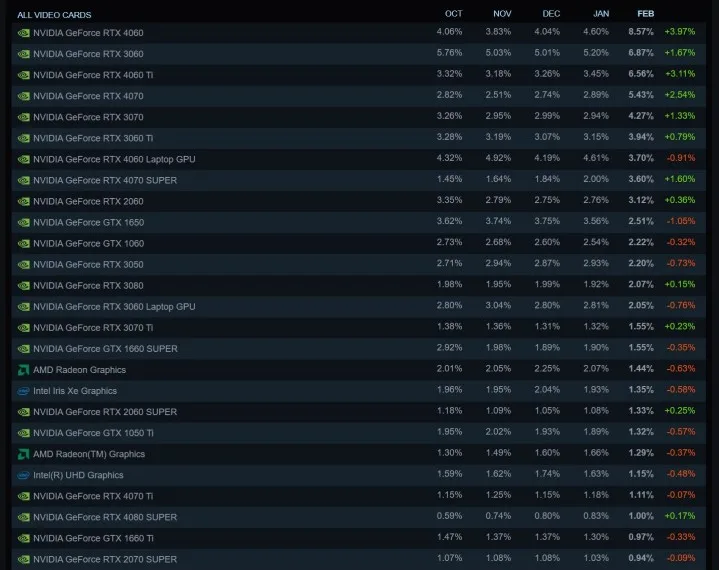The height and width of the screenshot is (570, 719).
Task: Click AMD logo beside AMD Radeon(TM) Graphics
Action: [23, 454]
